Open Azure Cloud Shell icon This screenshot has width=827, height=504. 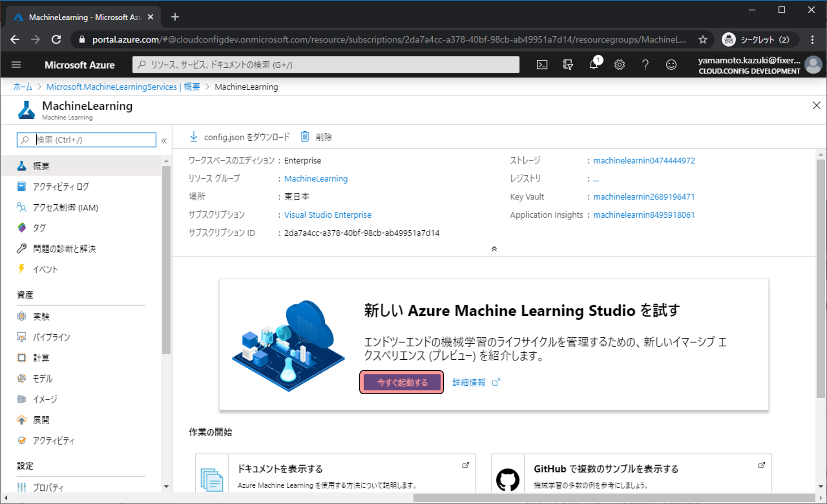pyautogui.click(x=542, y=65)
